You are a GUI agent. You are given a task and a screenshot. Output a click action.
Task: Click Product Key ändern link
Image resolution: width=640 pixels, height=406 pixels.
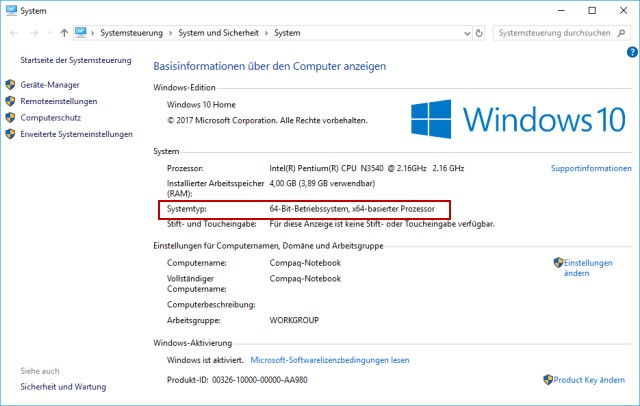(x=589, y=380)
